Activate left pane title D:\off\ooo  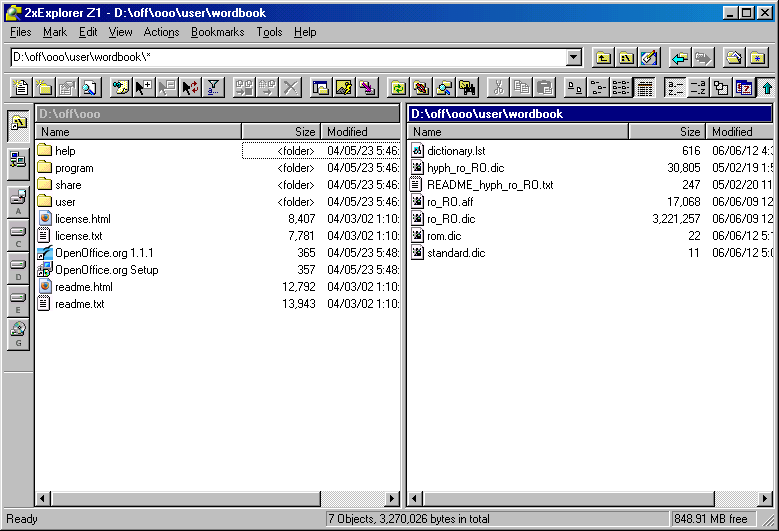click(x=218, y=114)
